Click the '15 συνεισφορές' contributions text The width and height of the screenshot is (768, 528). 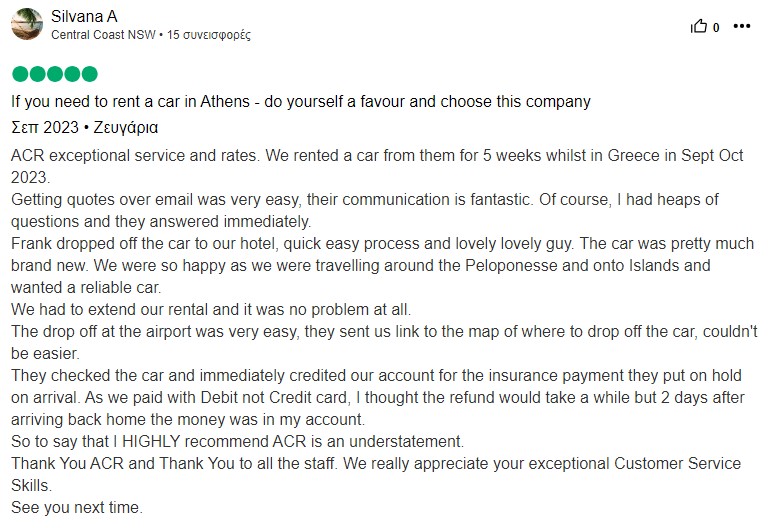209,35
